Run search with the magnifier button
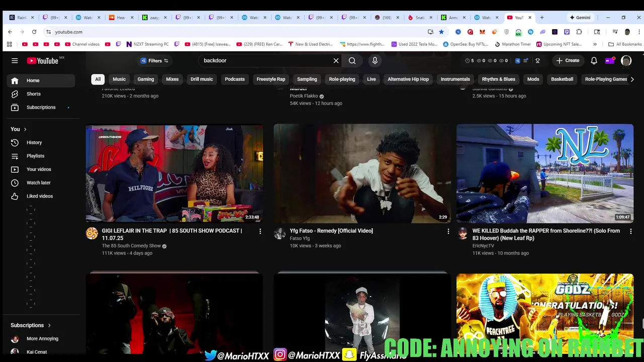Screen dimensions: 644x362 [352, 61]
